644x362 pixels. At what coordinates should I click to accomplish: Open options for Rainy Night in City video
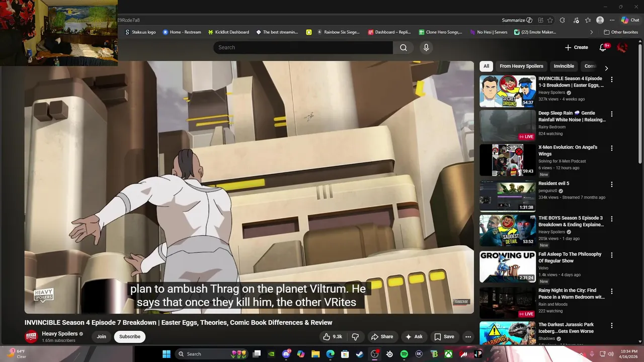[612, 292]
